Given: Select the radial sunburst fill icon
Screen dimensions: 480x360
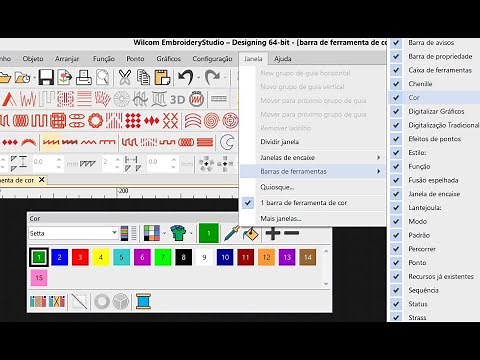Looking at the screenshot, I should click(x=122, y=99).
